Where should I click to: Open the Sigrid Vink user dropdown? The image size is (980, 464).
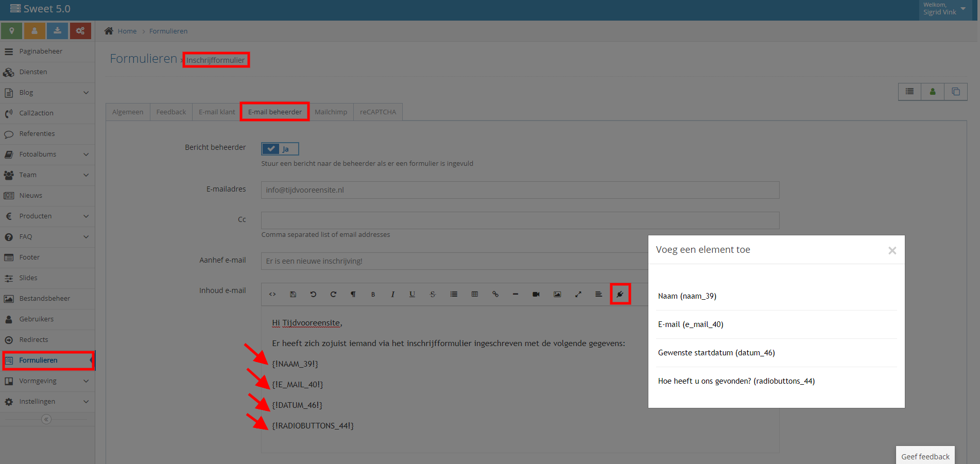click(944, 10)
